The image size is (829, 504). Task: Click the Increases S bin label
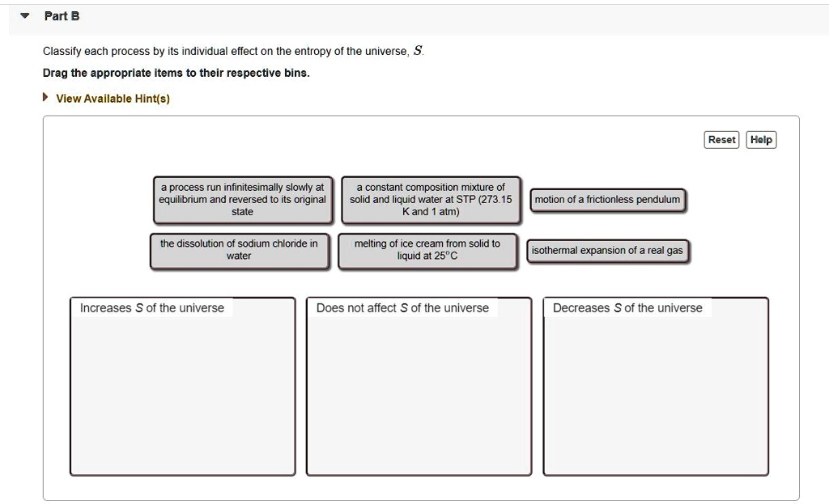151,307
